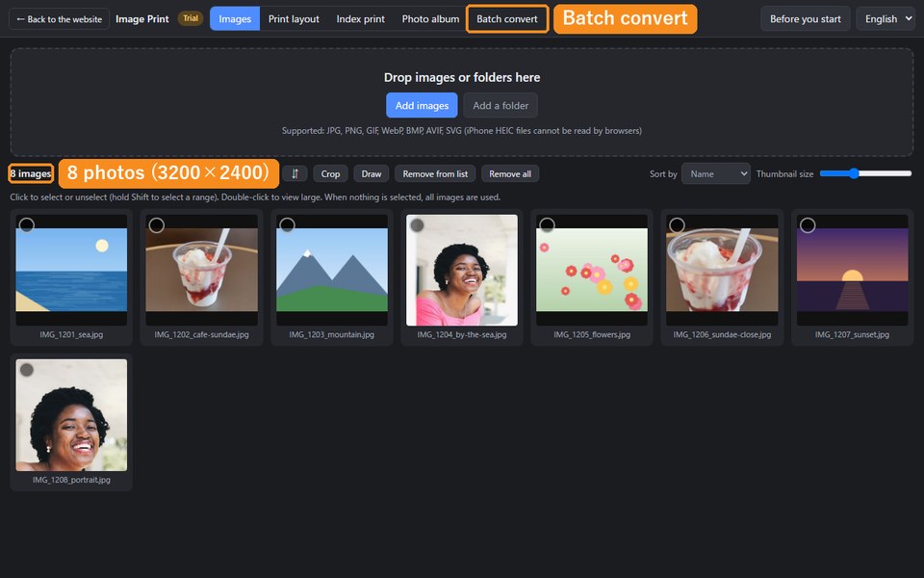Toggle selection circle on IMG_1203_mountain.jpg
This screenshot has width=924, height=578.
pyautogui.click(x=287, y=224)
